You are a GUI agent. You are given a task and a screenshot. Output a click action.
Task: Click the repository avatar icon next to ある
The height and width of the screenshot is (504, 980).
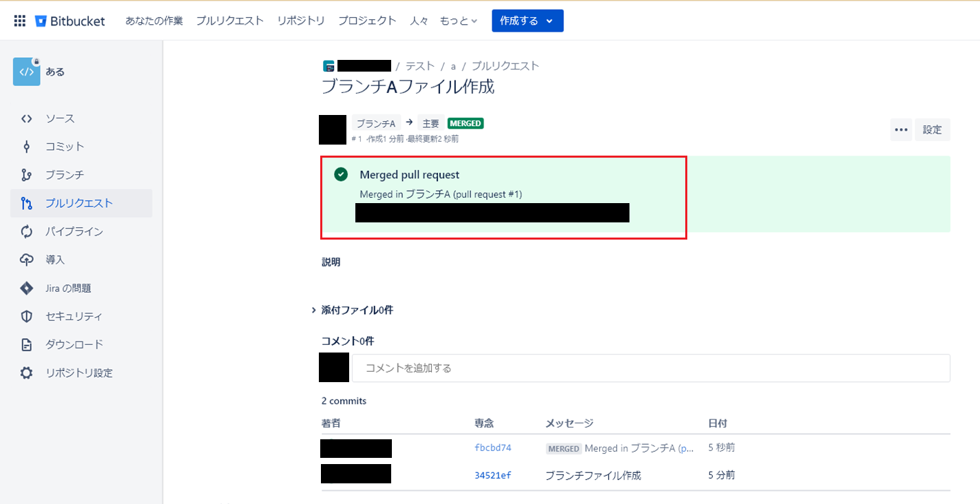point(26,72)
